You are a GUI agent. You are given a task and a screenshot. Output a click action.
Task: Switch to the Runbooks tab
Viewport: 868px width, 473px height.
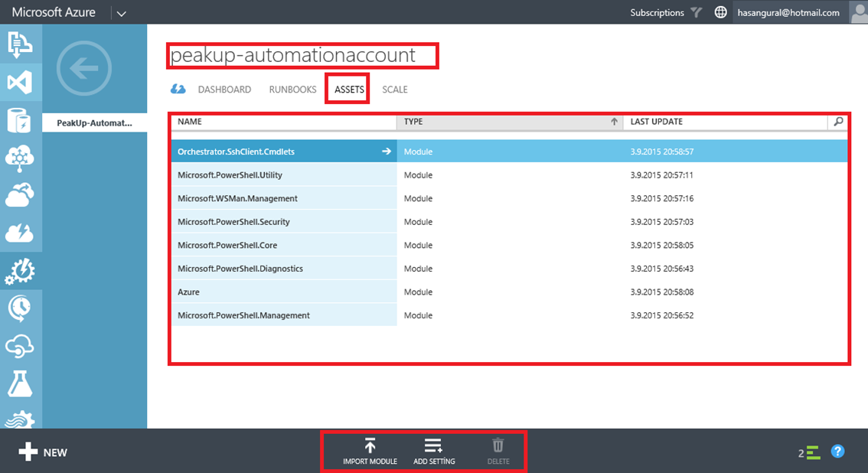(293, 90)
